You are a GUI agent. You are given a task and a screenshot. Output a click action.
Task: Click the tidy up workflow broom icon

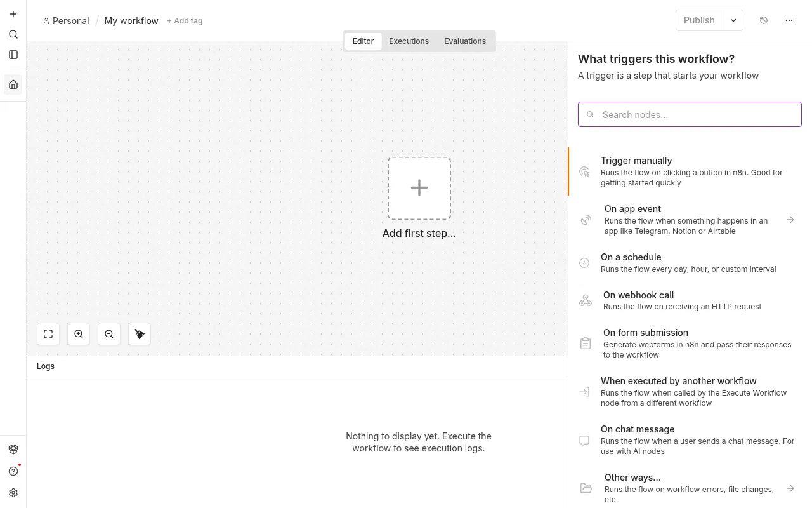(x=140, y=334)
